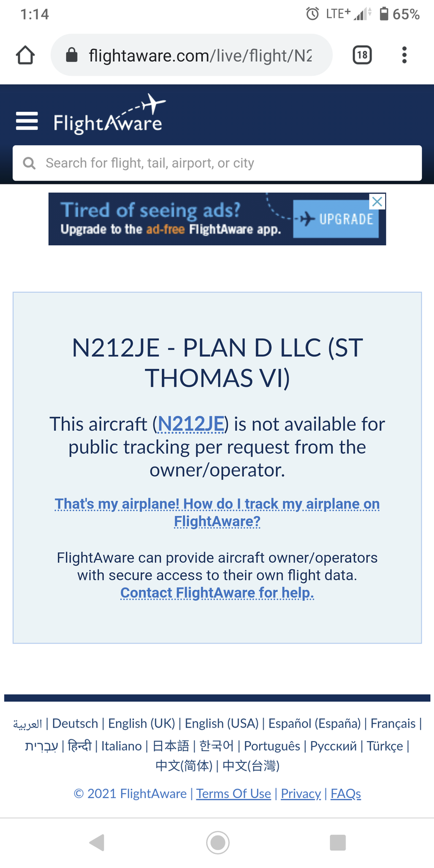Open the N212JE tail number link
The width and height of the screenshot is (434, 868).
click(191, 424)
